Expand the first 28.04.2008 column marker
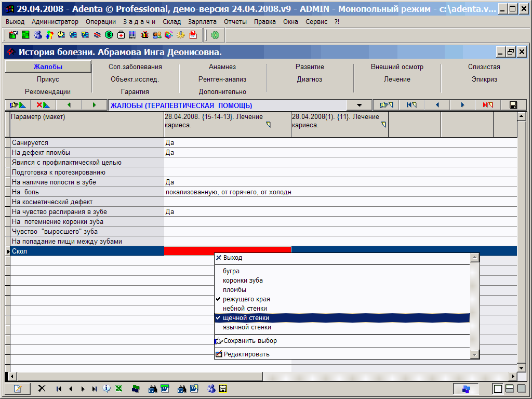Viewport: 532px width, 399px height. click(x=268, y=125)
